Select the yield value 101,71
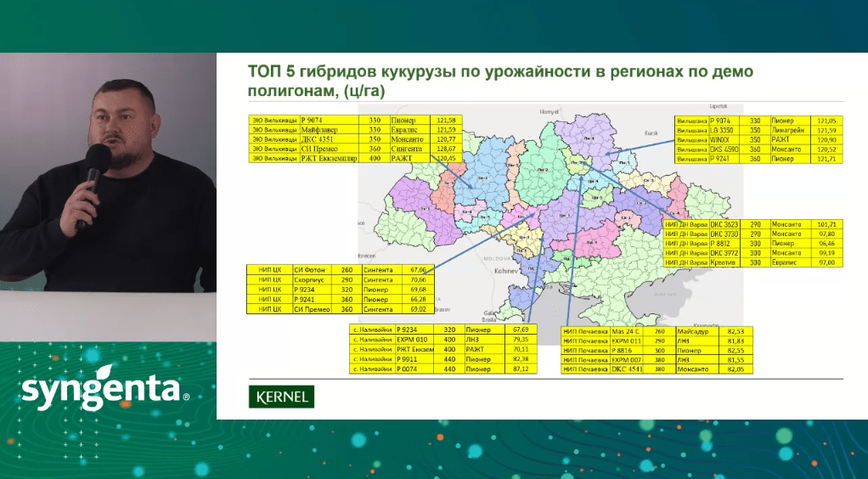Screen dimensions: 868x479 coord(826,224)
